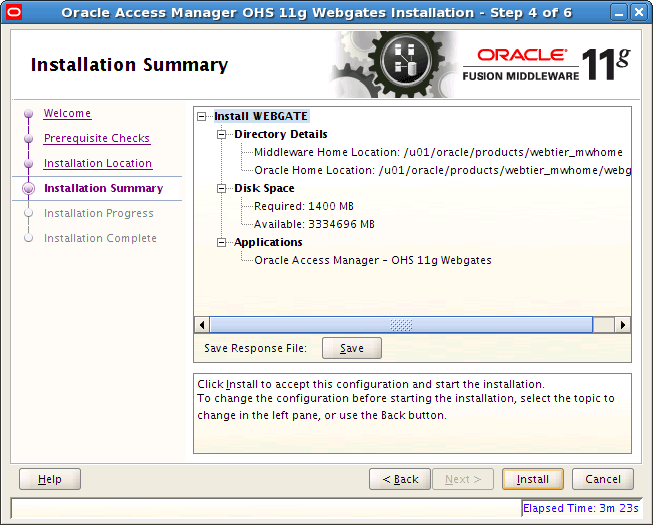Click the Installation Location step bullet icon
Screen dimensions: 653x525
point(29,163)
